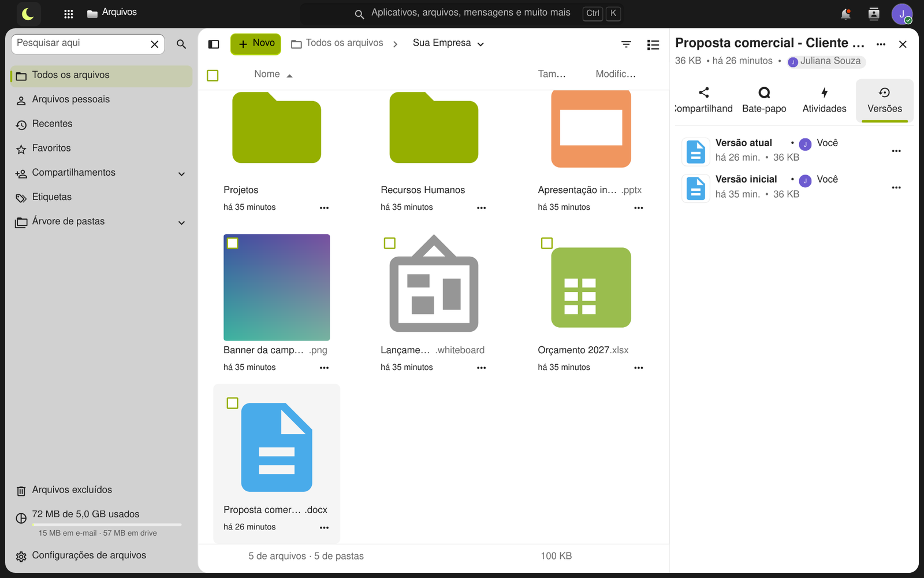This screenshot has height=578, width=924.
Task: Open more options for Versão atual
Action: pos(896,151)
